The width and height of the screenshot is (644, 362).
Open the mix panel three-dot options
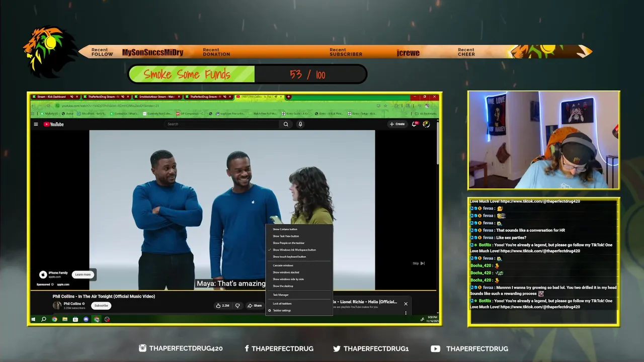tap(406, 313)
